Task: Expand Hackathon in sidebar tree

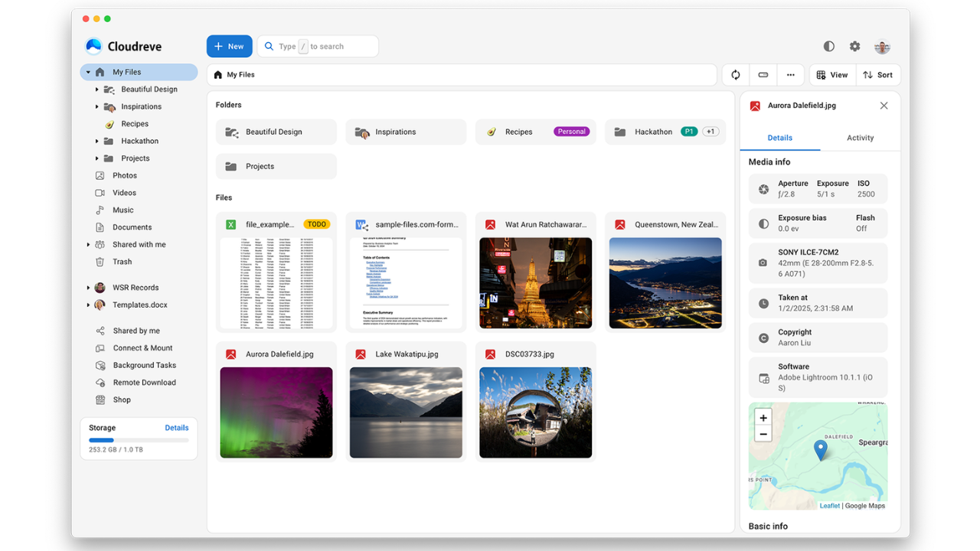Action: (96, 142)
